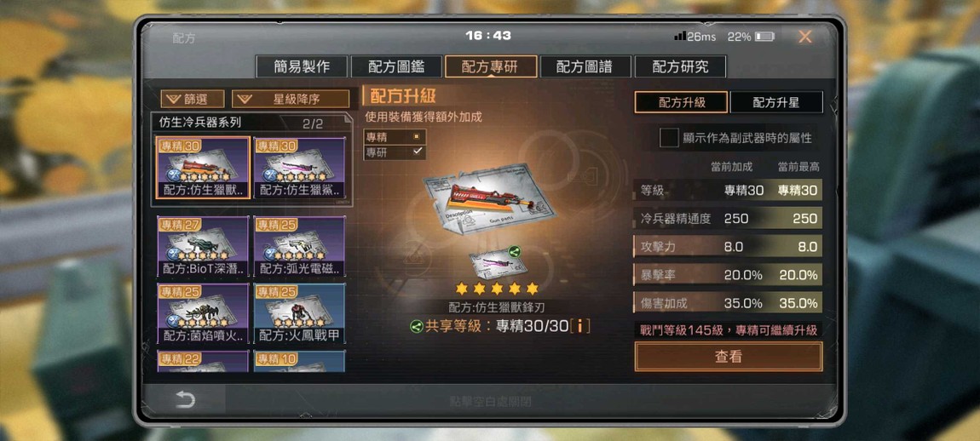The image size is (980, 441).
Task: Select the 配方:弧光電磁 recipe card
Action: (299, 246)
